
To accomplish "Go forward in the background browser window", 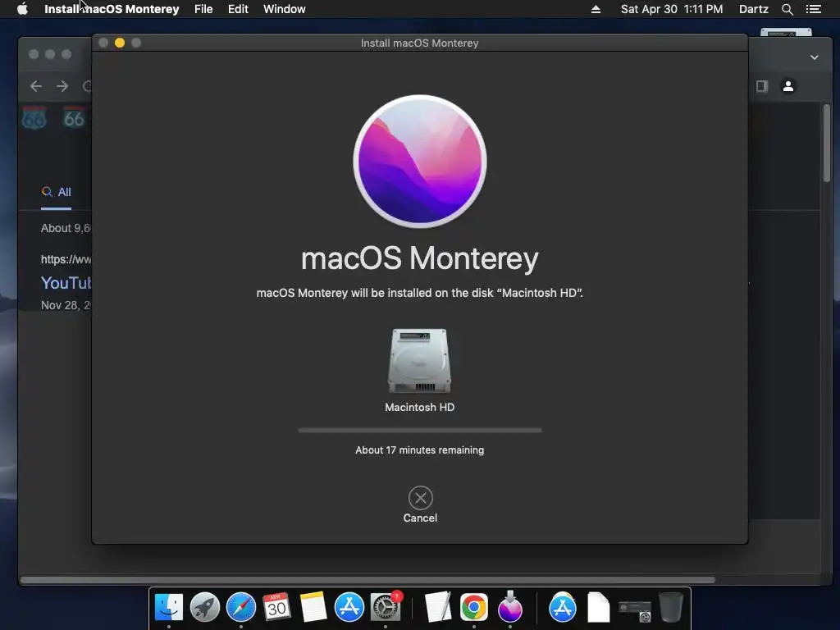I will pos(62,85).
